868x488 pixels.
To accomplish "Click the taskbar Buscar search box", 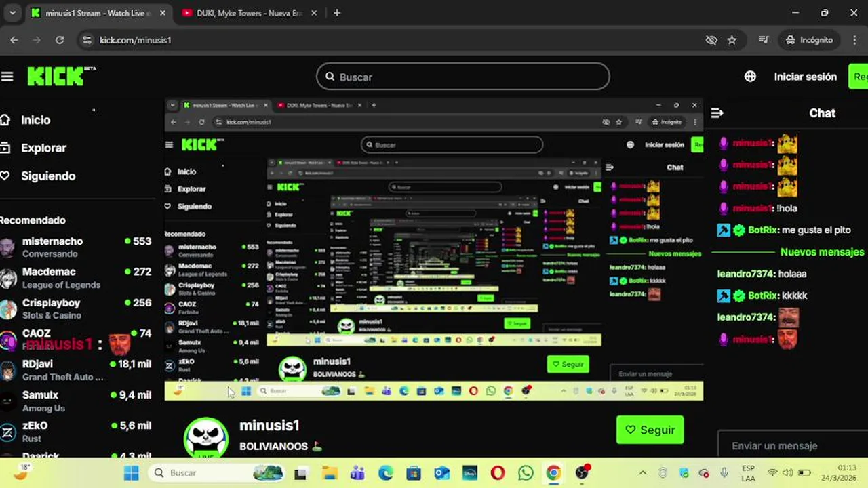I will coord(216,473).
